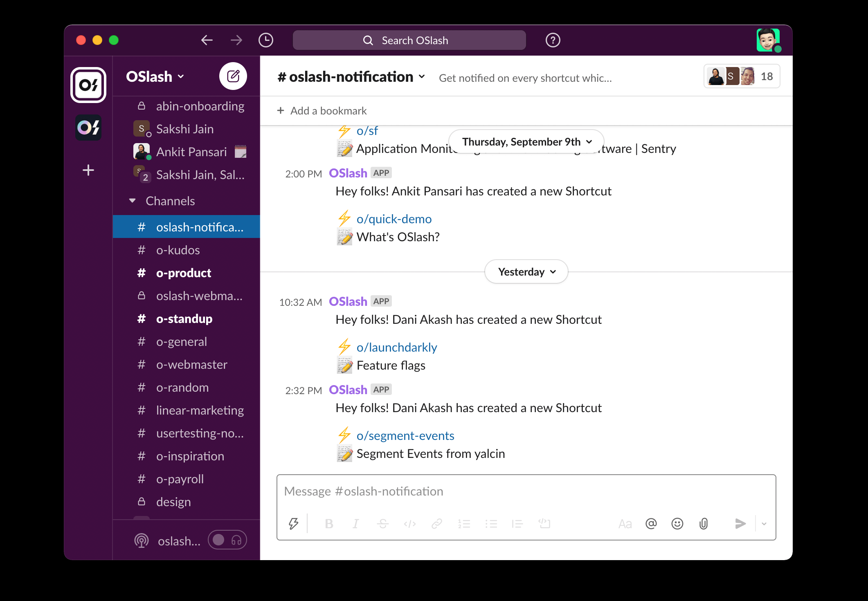Add a workspace with the plus icon
The image size is (868, 601).
tap(88, 170)
